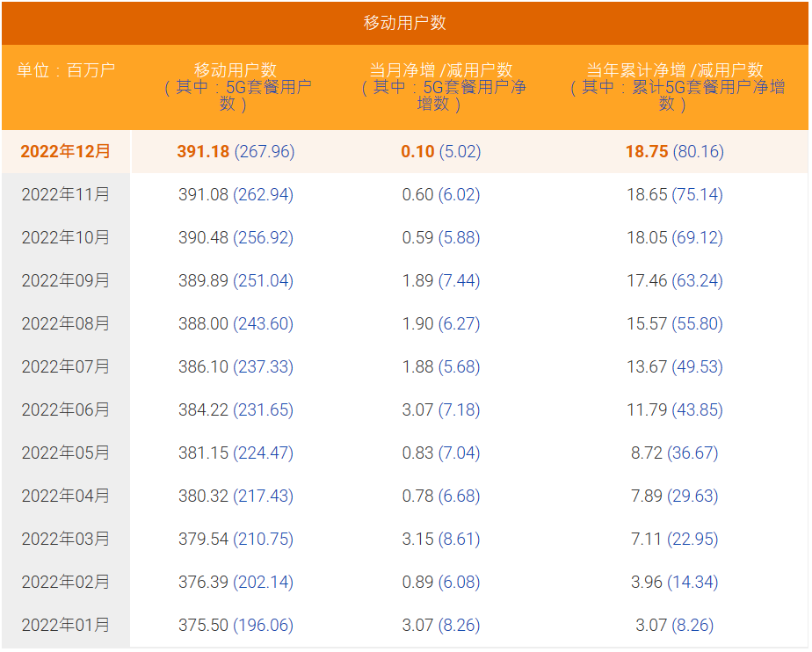This screenshot has height=652, width=812.
Task: Click the 当年累计净增/减用户数 column header
Action: 674,86
